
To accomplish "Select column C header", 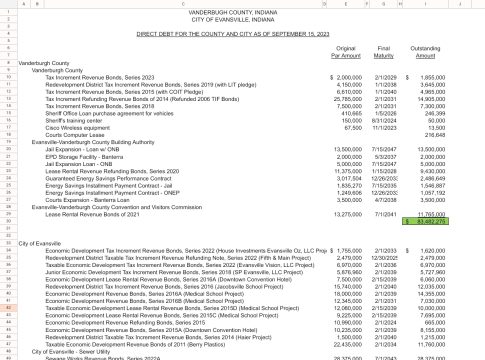I will pyautogui.click(x=183, y=4).
